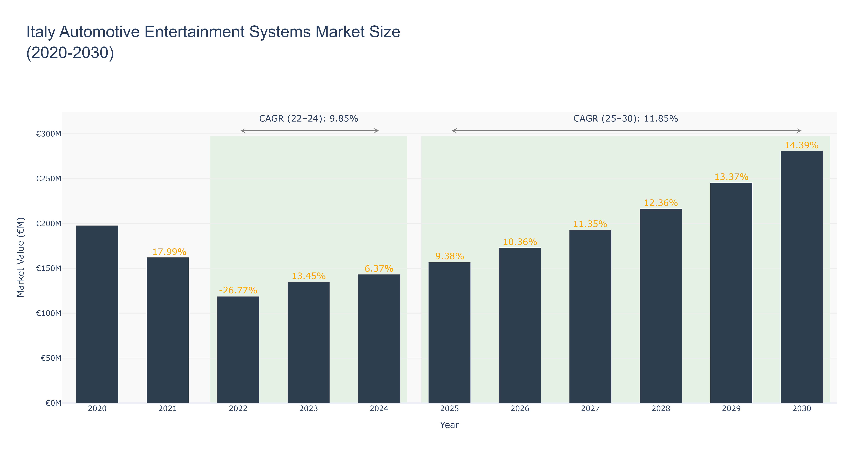Click the €200M y-axis tick label
Viewport: 868px width, 465px height.
[49, 223]
